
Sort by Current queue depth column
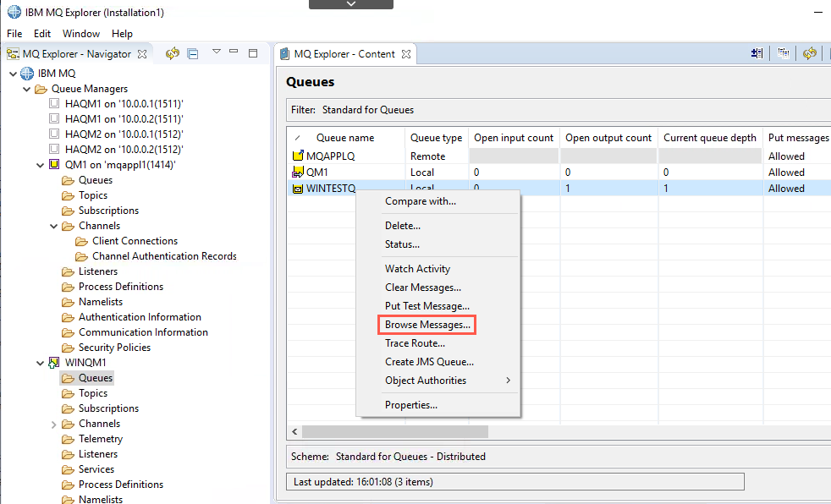pyautogui.click(x=710, y=138)
